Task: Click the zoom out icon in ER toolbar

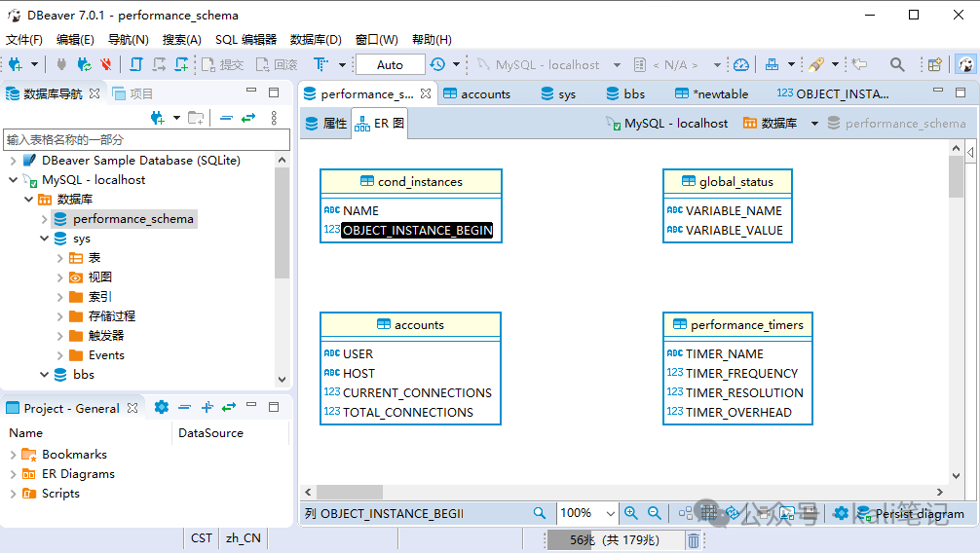Action: 655,513
